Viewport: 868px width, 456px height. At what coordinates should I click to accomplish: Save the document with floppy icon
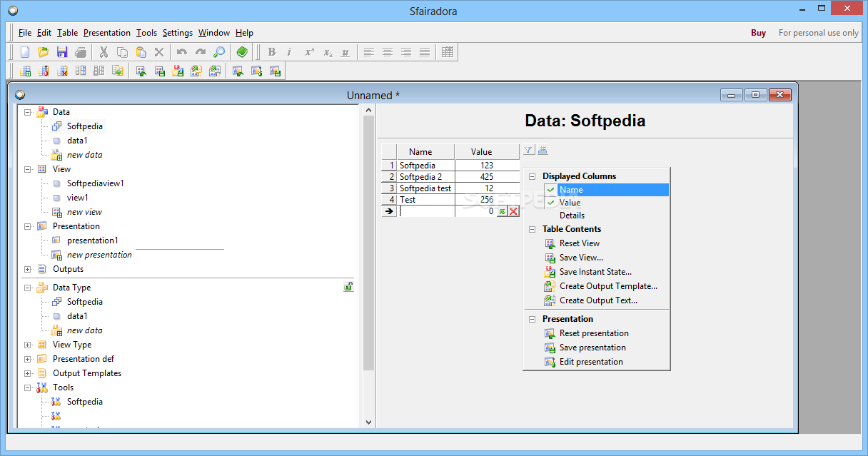[x=62, y=52]
